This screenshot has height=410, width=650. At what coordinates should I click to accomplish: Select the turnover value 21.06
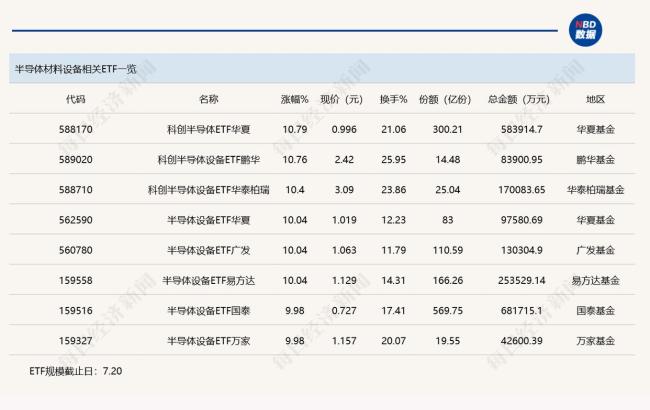point(393,129)
